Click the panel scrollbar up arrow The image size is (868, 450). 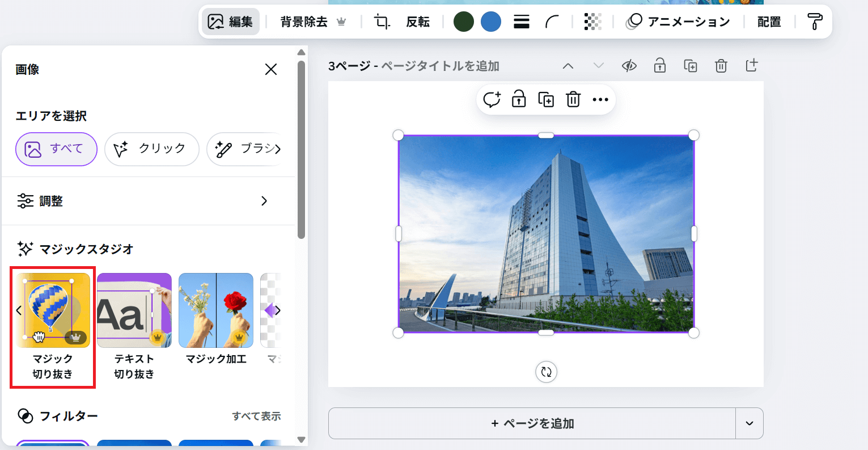tap(301, 53)
